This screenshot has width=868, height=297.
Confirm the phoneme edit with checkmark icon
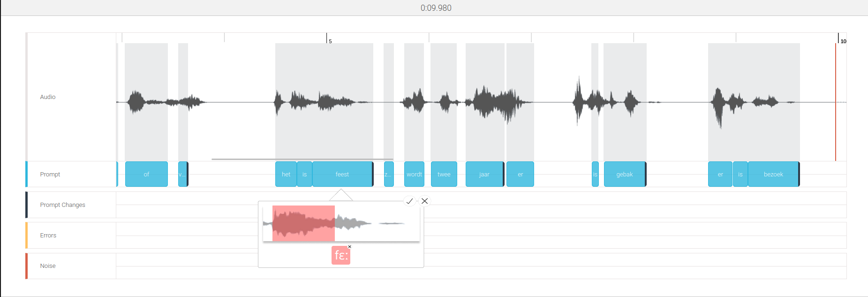pyautogui.click(x=409, y=201)
